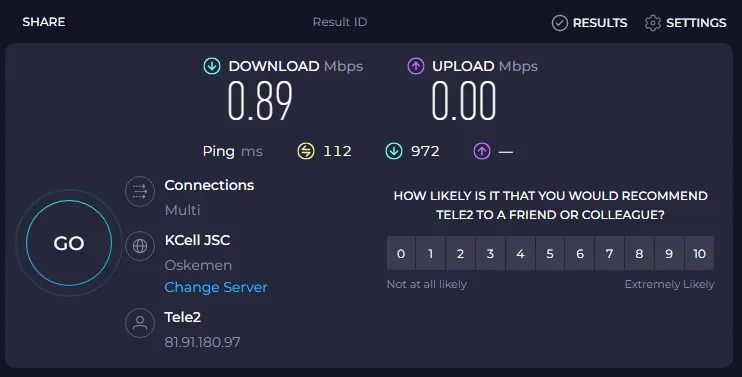Open the Change Server link
The height and width of the screenshot is (377, 742).
[x=216, y=287]
